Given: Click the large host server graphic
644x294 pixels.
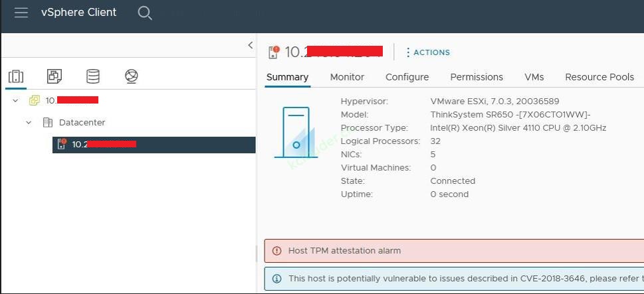Looking at the screenshot, I should pyautogui.click(x=296, y=132).
